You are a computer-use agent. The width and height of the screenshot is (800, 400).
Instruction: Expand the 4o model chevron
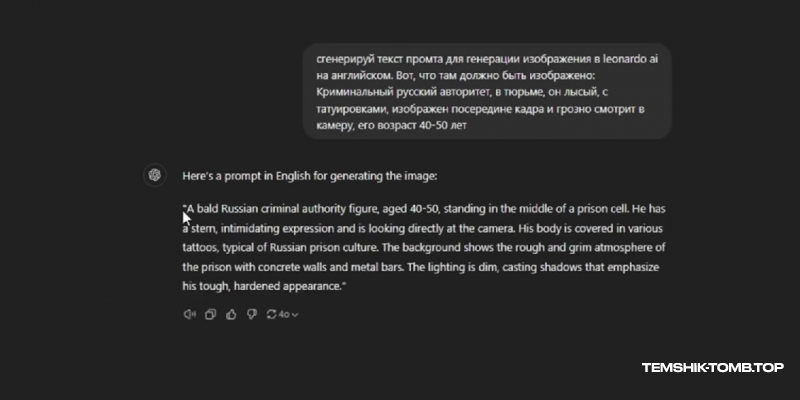(x=295, y=315)
